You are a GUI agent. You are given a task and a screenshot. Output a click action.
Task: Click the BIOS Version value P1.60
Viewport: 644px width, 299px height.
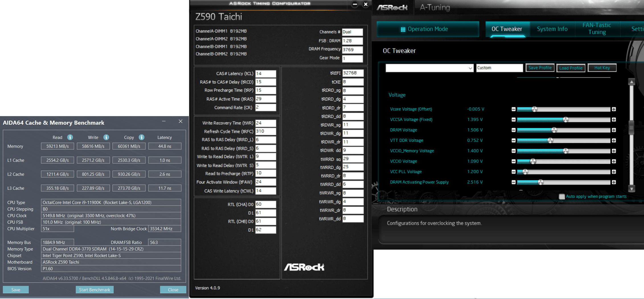point(111,269)
